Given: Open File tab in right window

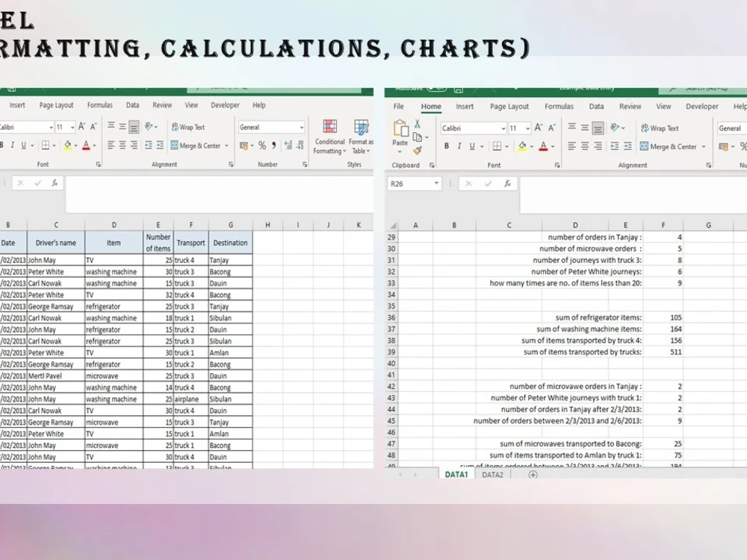Looking at the screenshot, I should tap(399, 107).
